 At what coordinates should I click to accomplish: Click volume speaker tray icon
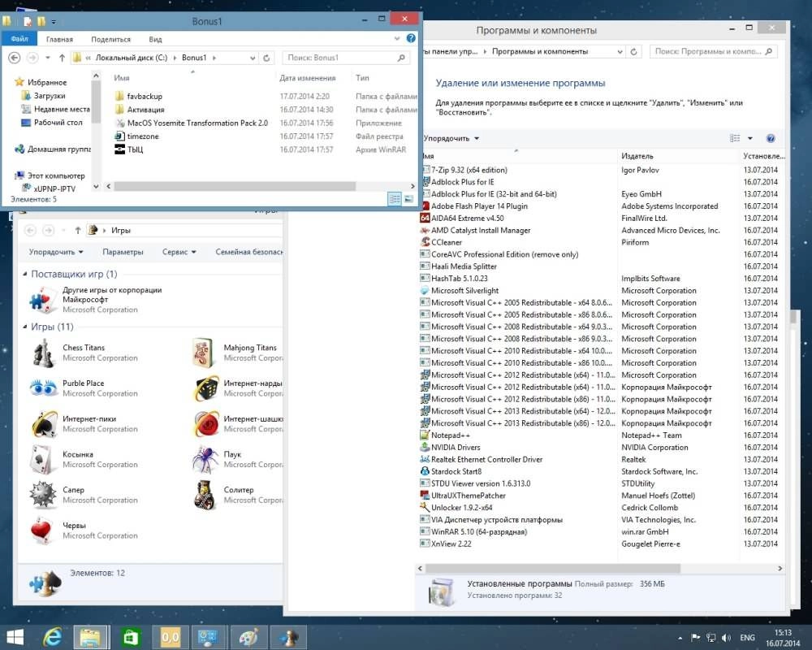tap(726, 638)
